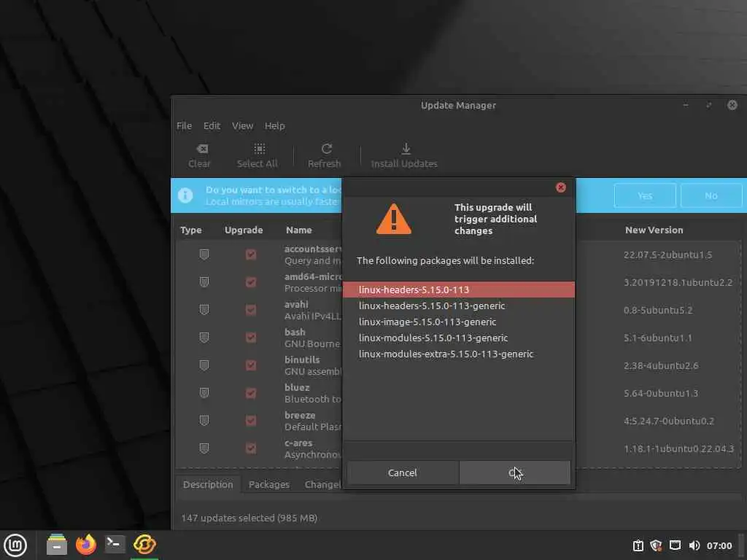The height and width of the screenshot is (560, 747).
Task: Click the shield type icon for accountsservice
Action: coord(204,254)
